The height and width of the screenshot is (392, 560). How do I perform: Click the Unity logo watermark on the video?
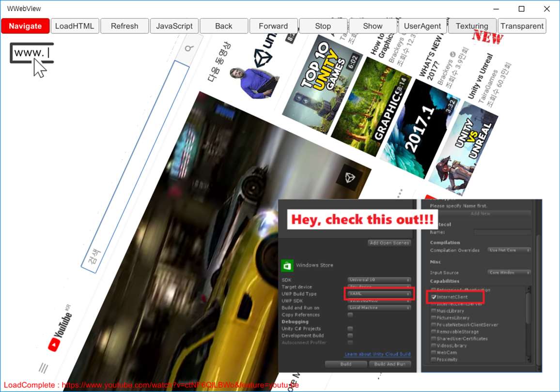click(350, 177)
